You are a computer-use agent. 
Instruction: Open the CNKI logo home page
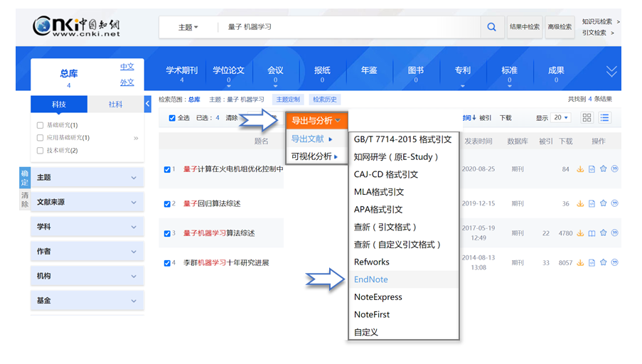[77, 26]
